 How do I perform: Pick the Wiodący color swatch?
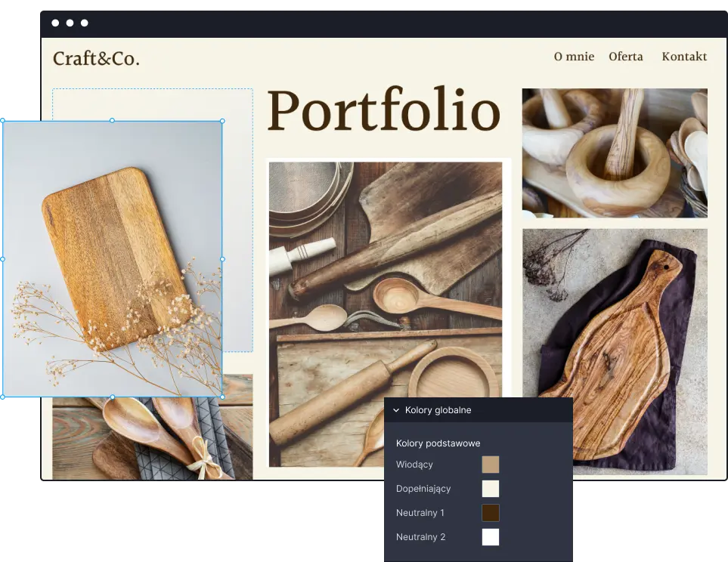click(x=491, y=465)
